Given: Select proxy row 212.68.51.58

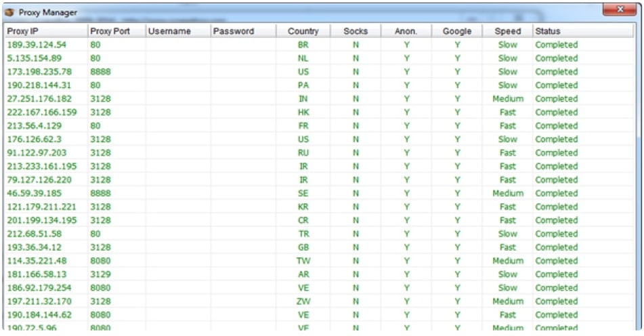Looking at the screenshot, I should pos(320,234).
